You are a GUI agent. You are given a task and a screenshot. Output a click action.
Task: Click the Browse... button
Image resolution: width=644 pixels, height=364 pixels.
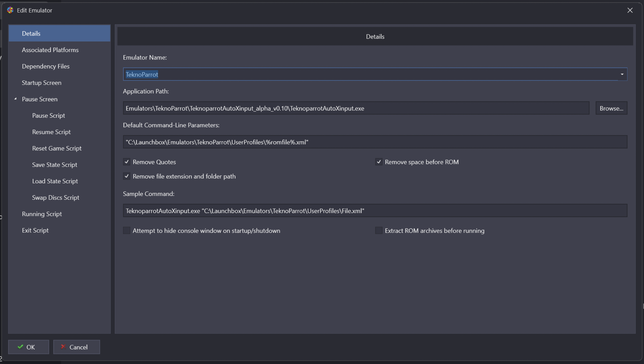tap(611, 108)
